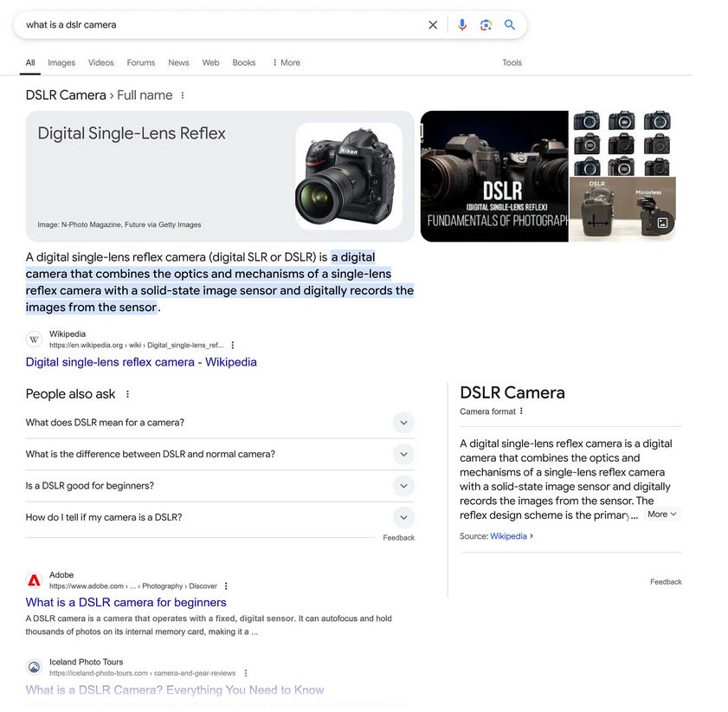Click the Adobe URL breadcrumb text

click(133, 586)
